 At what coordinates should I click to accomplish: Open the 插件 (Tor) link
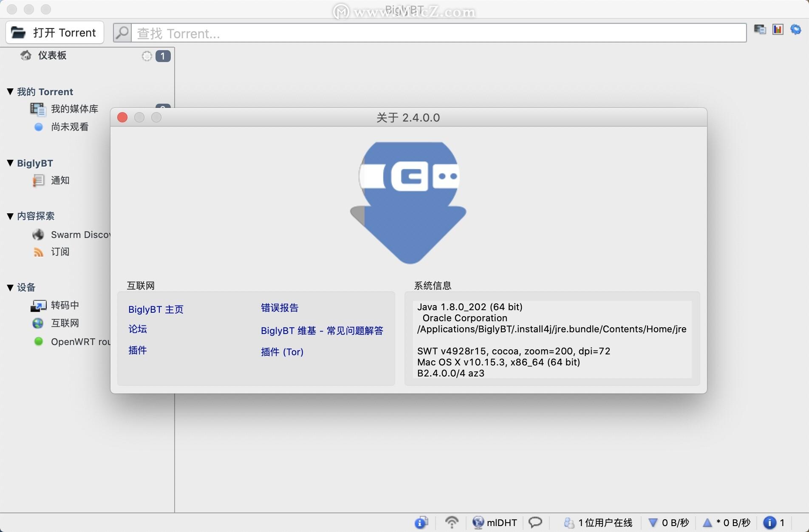(x=282, y=352)
